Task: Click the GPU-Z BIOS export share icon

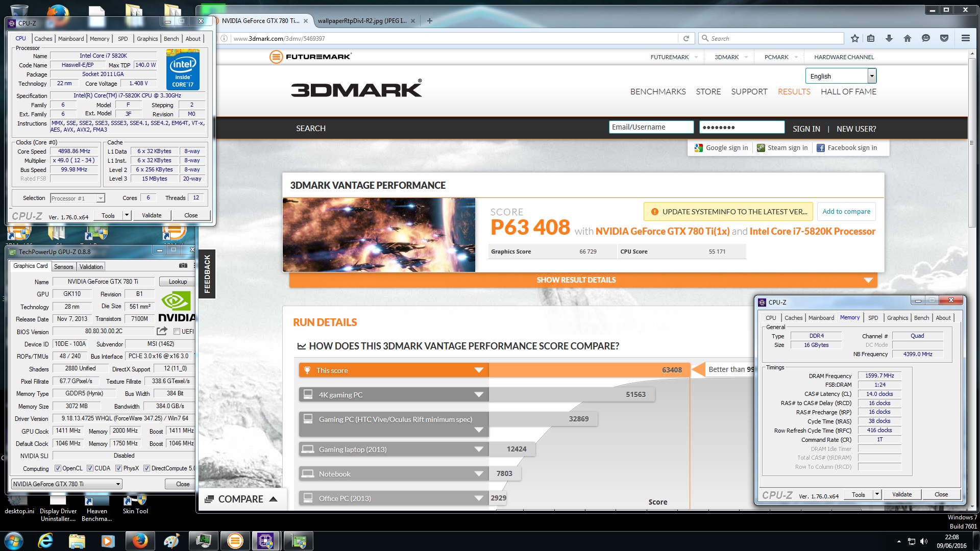Action: click(x=162, y=331)
